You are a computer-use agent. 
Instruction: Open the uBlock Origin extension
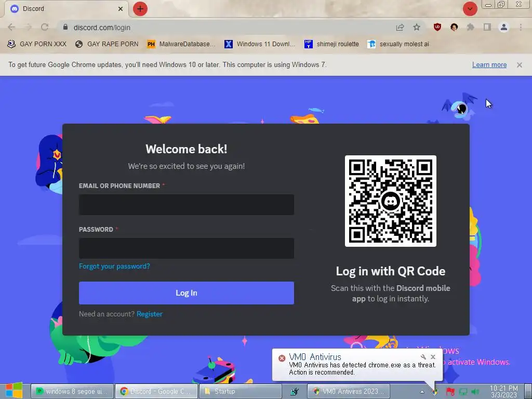[x=437, y=27]
